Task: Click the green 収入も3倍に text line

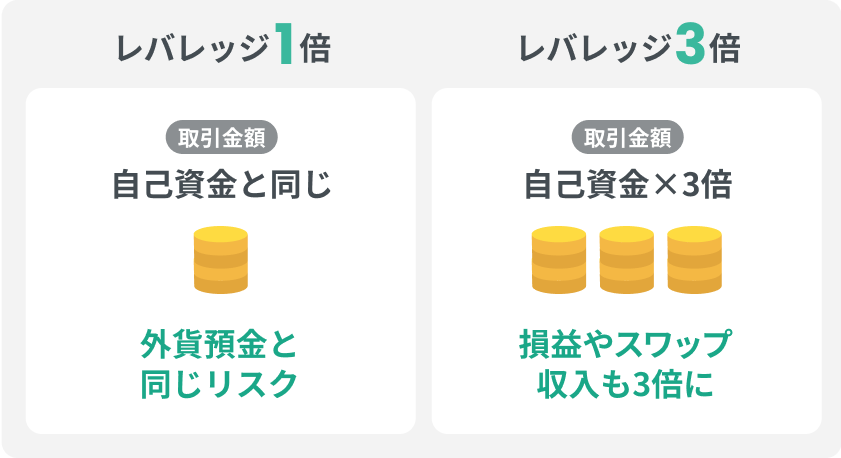Action: pos(625,384)
